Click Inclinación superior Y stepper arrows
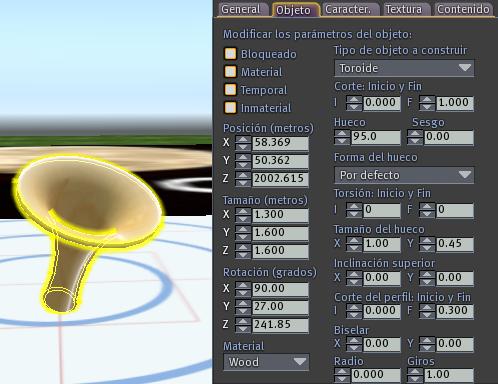The height and width of the screenshot is (384, 498). [427, 278]
